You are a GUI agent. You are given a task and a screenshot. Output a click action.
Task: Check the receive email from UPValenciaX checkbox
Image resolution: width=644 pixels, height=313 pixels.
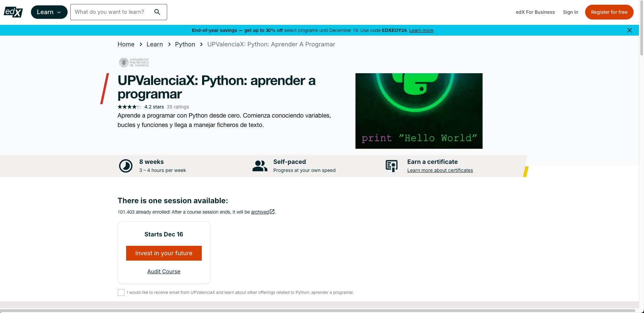tap(121, 293)
